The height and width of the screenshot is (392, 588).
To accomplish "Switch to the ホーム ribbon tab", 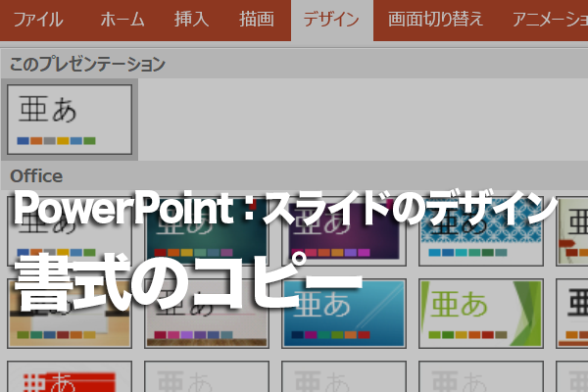I will pos(122,20).
